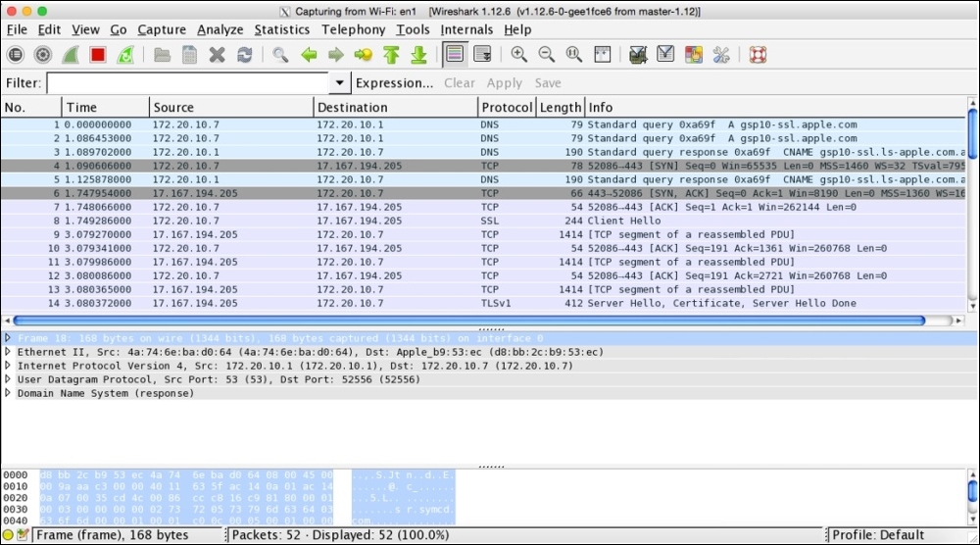Viewport: 980px width, 545px height.
Task: Edit capture comment icon in status bar
Action: (23, 535)
